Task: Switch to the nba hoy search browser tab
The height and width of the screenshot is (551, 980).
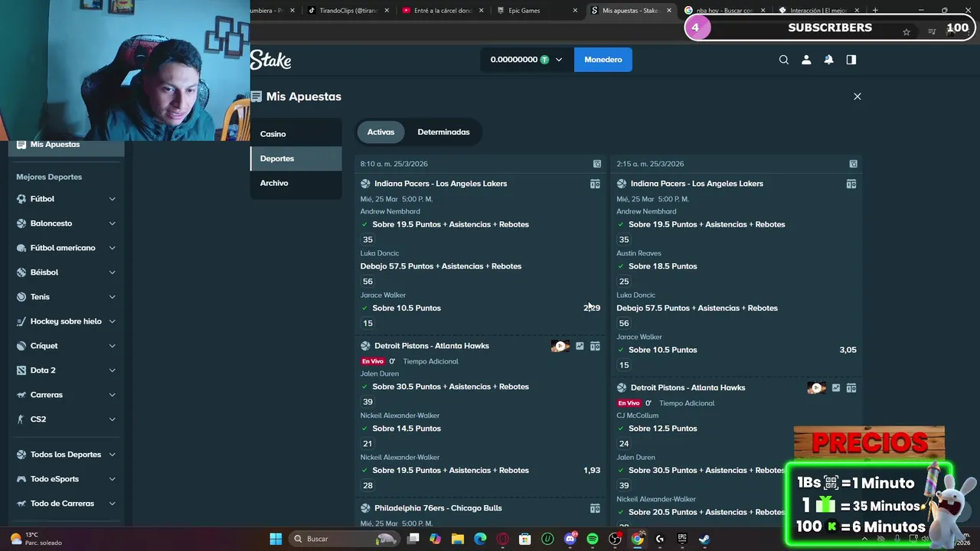Action: [x=724, y=11]
